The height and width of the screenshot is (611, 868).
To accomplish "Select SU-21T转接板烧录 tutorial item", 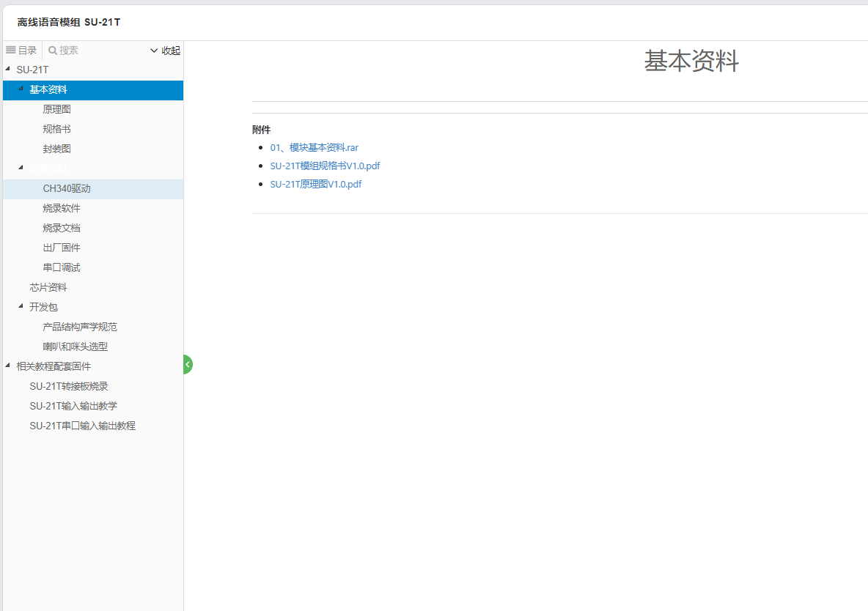I will click(69, 386).
